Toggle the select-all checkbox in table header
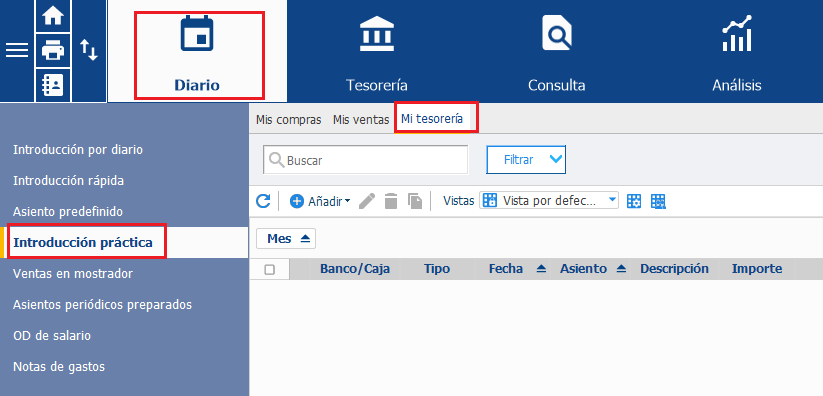Viewport: 823px width, 396px height. coord(269,269)
